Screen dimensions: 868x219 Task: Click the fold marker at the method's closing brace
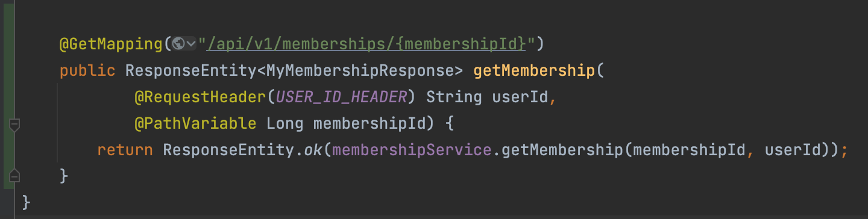pos(15,176)
